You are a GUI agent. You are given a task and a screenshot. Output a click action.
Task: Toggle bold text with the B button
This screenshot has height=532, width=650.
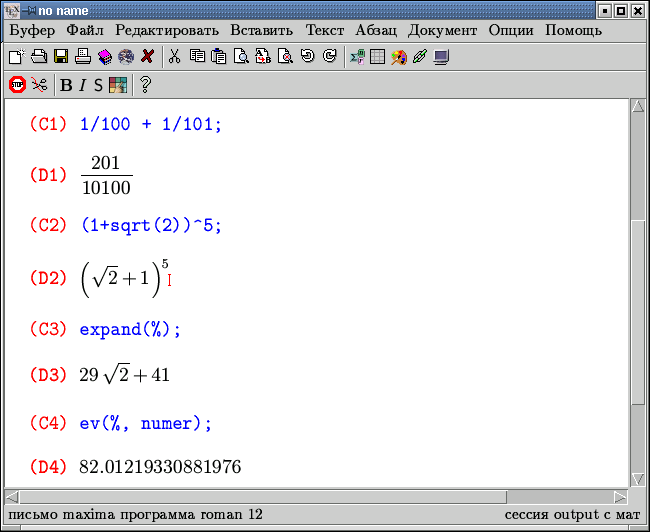tap(66, 85)
